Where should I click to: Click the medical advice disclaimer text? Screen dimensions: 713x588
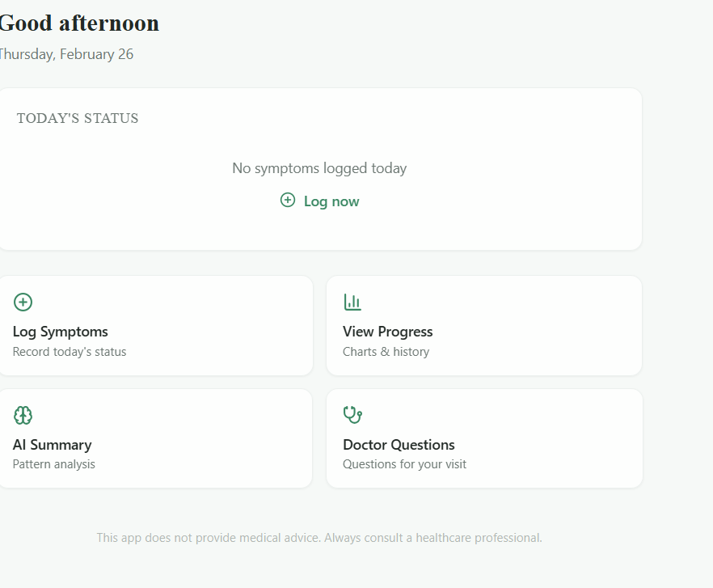coord(319,537)
